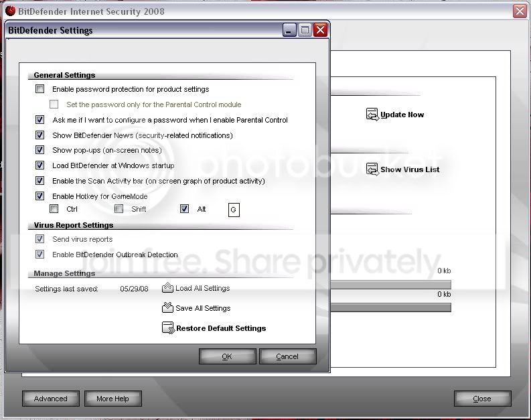The width and height of the screenshot is (531, 420).
Task: Click the Show Virus List link text
Action: point(410,169)
